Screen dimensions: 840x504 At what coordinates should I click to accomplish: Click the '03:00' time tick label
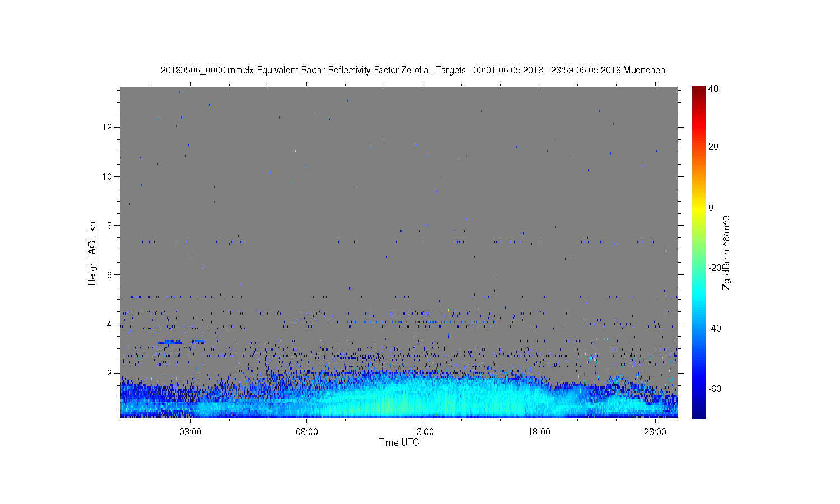coord(190,432)
